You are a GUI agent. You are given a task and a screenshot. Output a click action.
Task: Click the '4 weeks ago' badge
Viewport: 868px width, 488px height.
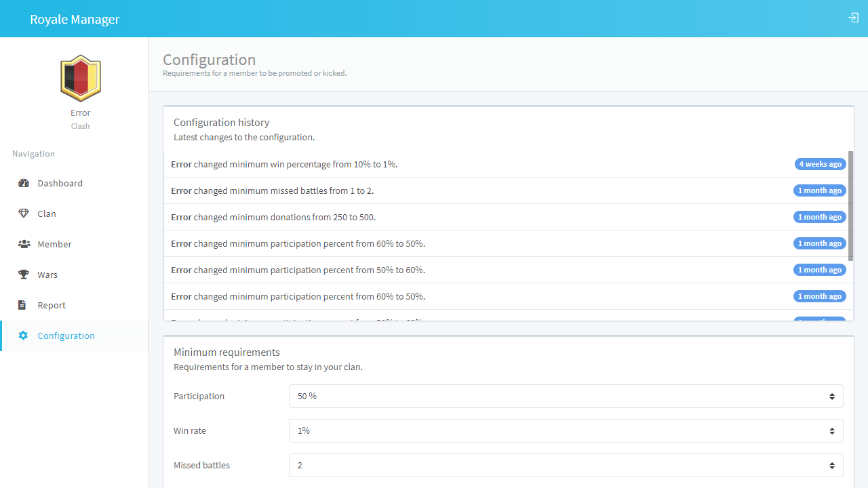[x=820, y=164]
